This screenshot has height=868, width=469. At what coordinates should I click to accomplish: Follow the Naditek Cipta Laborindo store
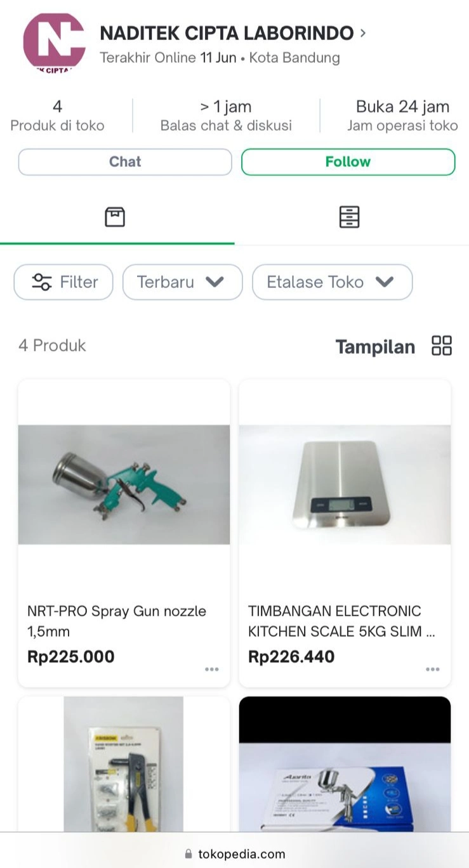pos(348,162)
